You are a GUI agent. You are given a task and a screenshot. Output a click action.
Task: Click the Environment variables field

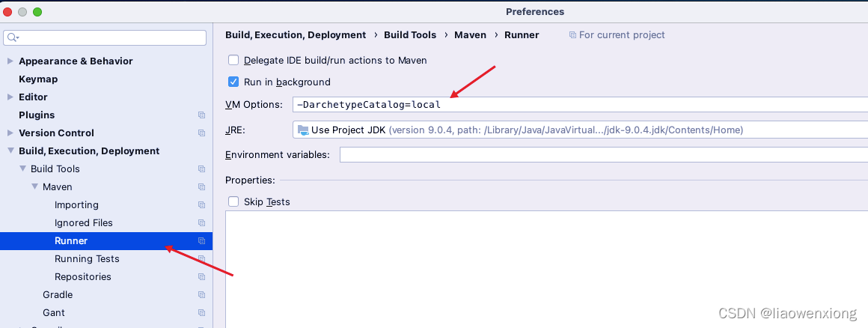[603, 154]
